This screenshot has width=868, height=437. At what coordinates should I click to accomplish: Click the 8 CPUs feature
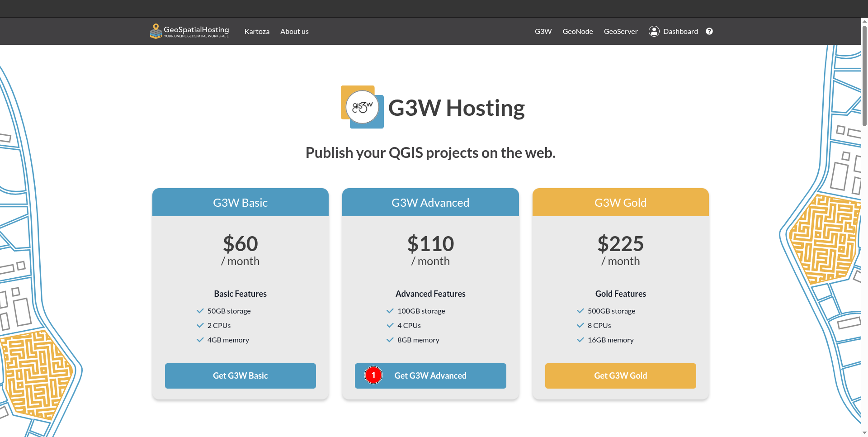[599, 325]
